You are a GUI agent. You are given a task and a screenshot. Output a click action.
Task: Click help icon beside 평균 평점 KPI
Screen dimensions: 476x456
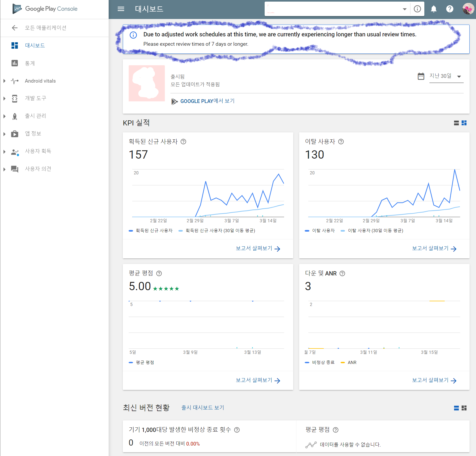159,273
